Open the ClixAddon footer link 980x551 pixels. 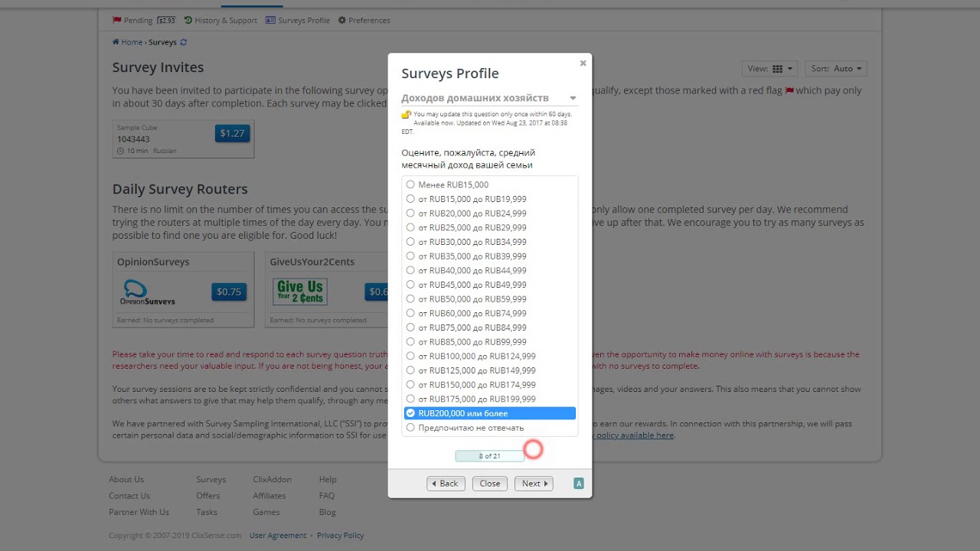pyautogui.click(x=272, y=479)
